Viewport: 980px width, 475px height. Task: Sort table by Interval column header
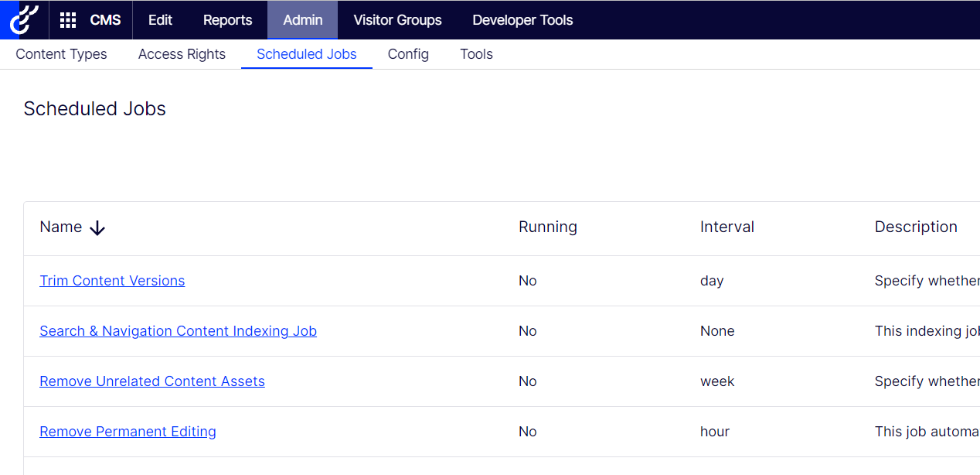click(726, 227)
